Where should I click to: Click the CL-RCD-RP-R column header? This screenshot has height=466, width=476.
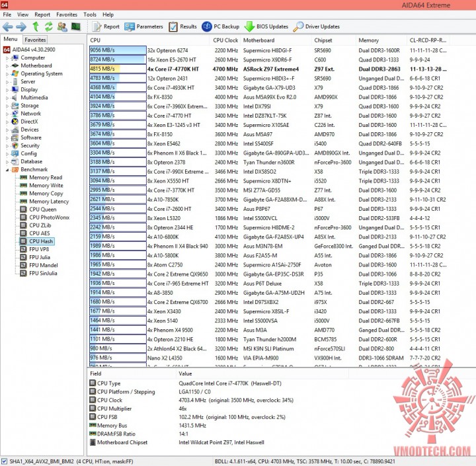(428, 40)
